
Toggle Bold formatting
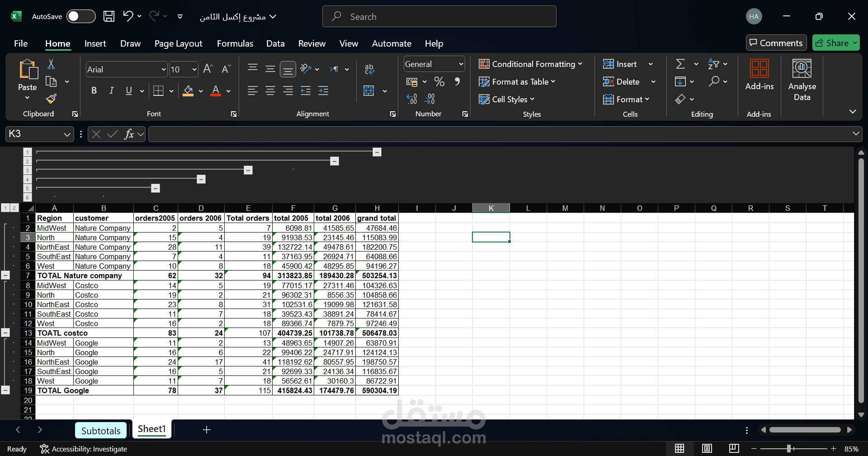pos(94,90)
